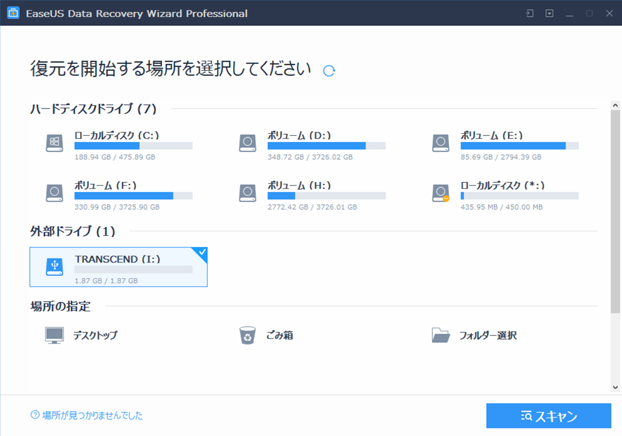622x436 pixels.
Task: Click the folder selection icon
Action: [x=440, y=336]
